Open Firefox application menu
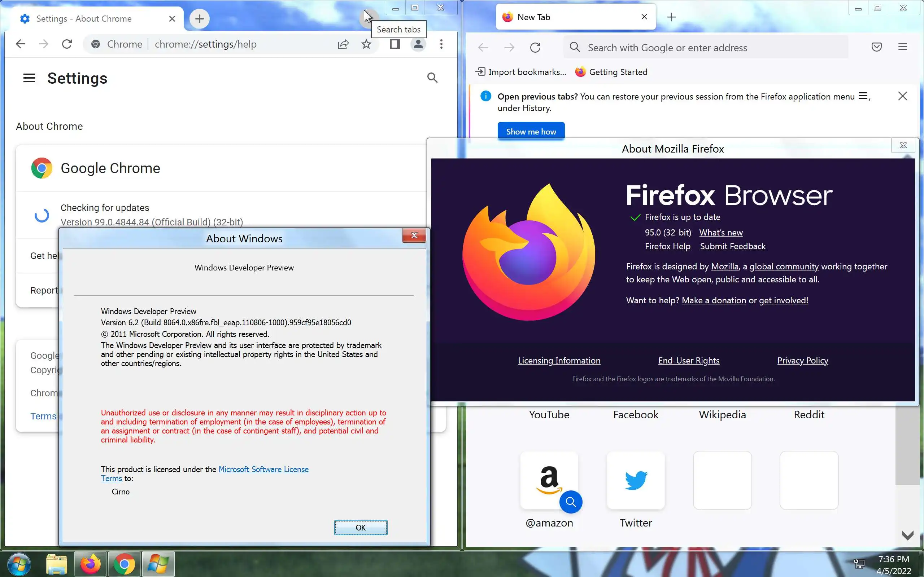This screenshot has width=924, height=577. pos(903,47)
